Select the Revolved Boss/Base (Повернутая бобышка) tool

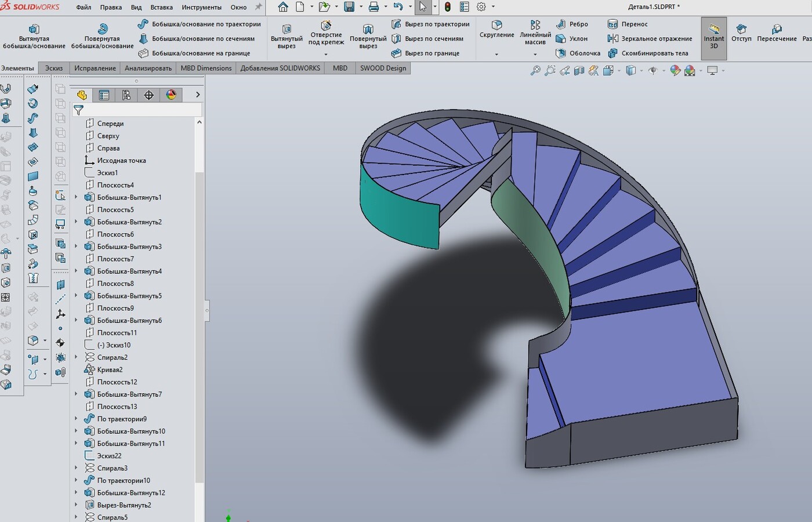(102, 29)
